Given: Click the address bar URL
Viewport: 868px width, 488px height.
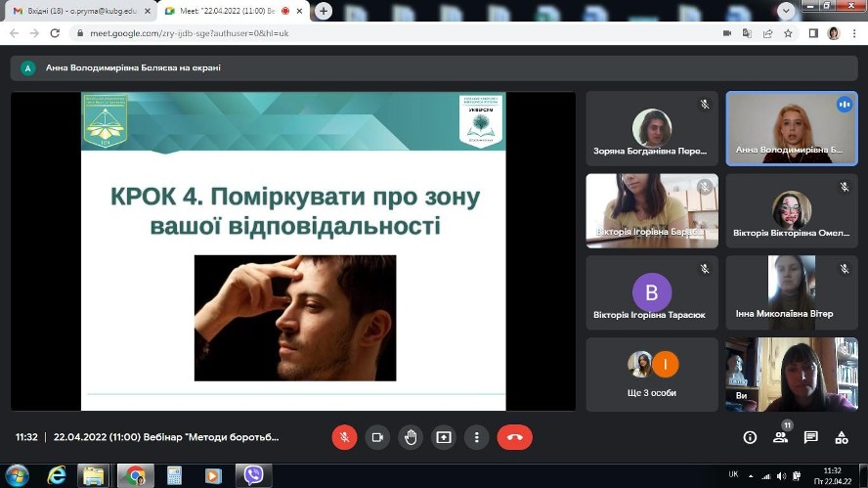Looking at the screenshot, I should click(190, 33).
